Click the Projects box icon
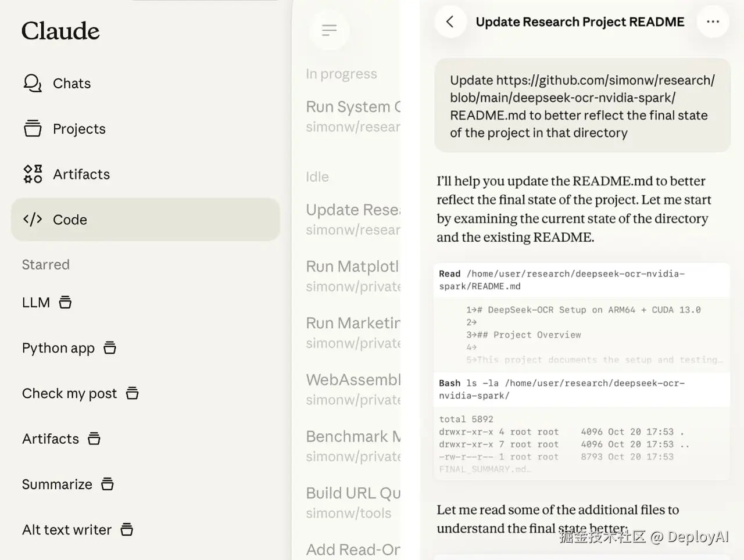The height and width of the screenshot is (560, 744). (33, 128)
